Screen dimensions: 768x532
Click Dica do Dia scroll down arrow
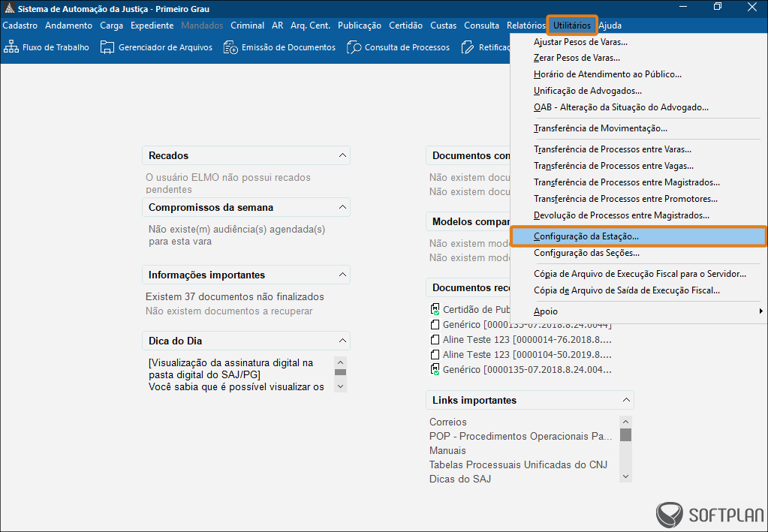[x=340, y=386]
